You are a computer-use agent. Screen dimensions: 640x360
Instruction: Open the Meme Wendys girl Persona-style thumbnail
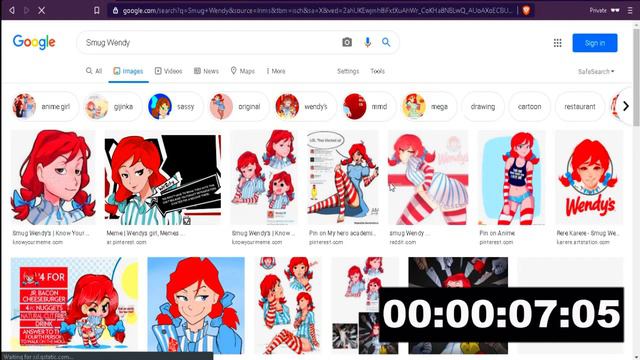163,180
